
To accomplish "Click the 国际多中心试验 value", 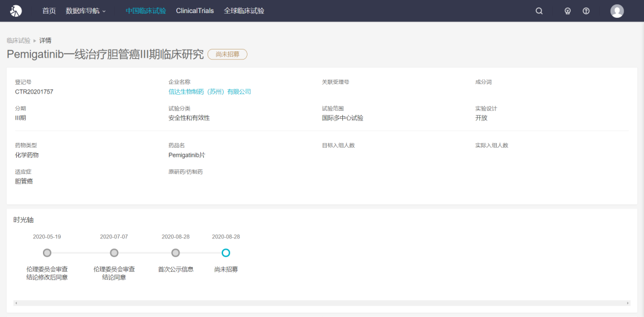I will tap(342, 118).
